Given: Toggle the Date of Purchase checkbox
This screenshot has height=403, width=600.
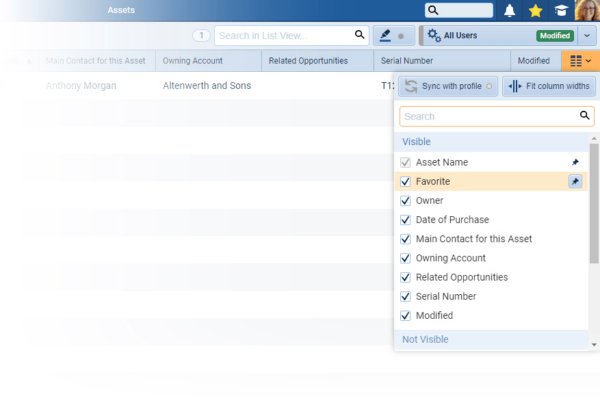Looking at the screenshot, I should (x=405, y=220).
